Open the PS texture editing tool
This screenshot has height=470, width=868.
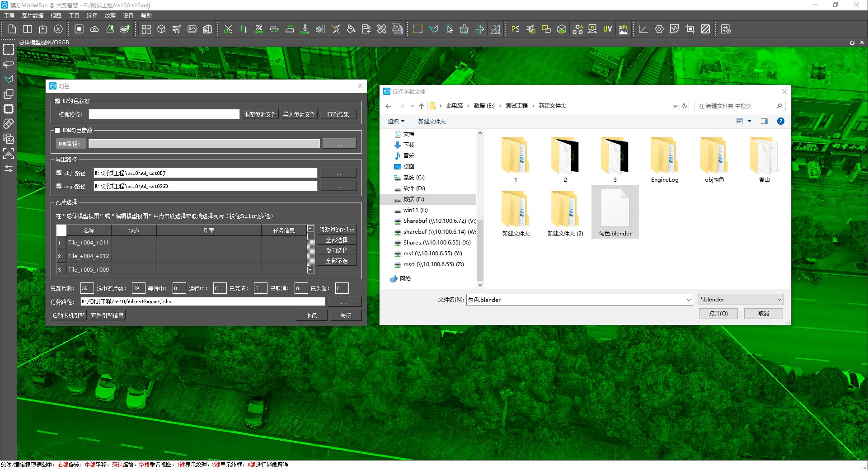click(515, 29)
